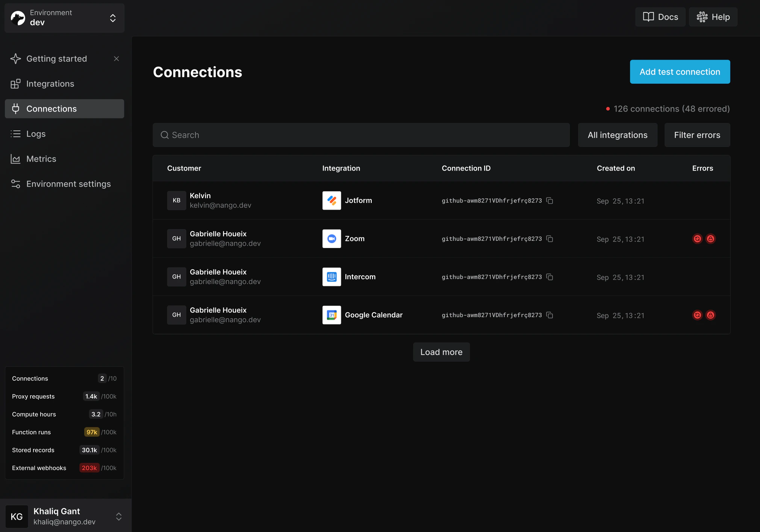Dismiss the Getting started item
Screen dimensions: 760x532
pyautogui.click(x=117, y=59)
